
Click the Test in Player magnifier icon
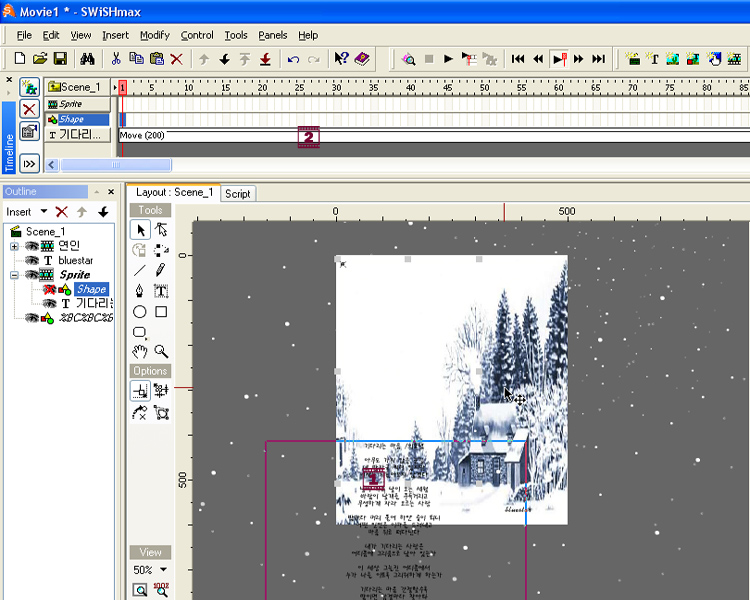[408, 59]
